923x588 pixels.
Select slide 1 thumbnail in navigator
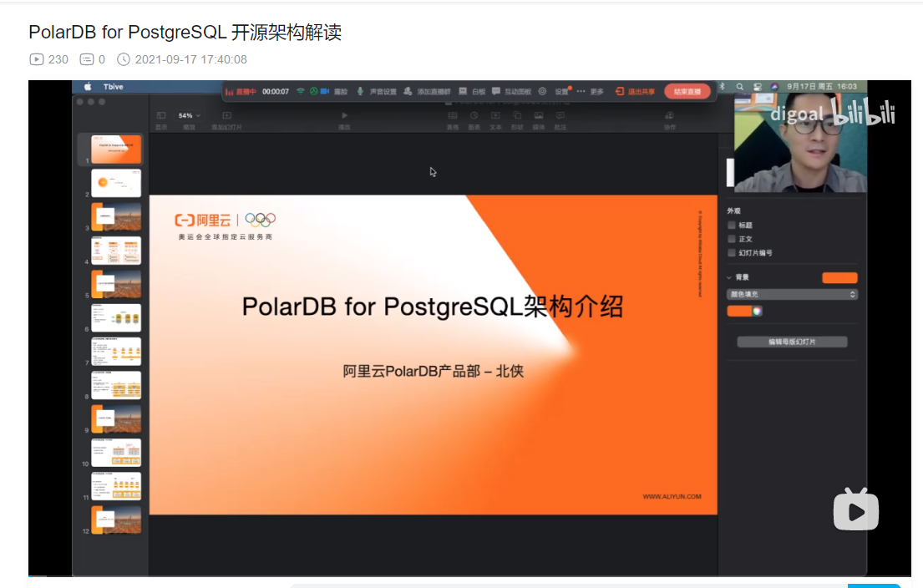(116, 149)
